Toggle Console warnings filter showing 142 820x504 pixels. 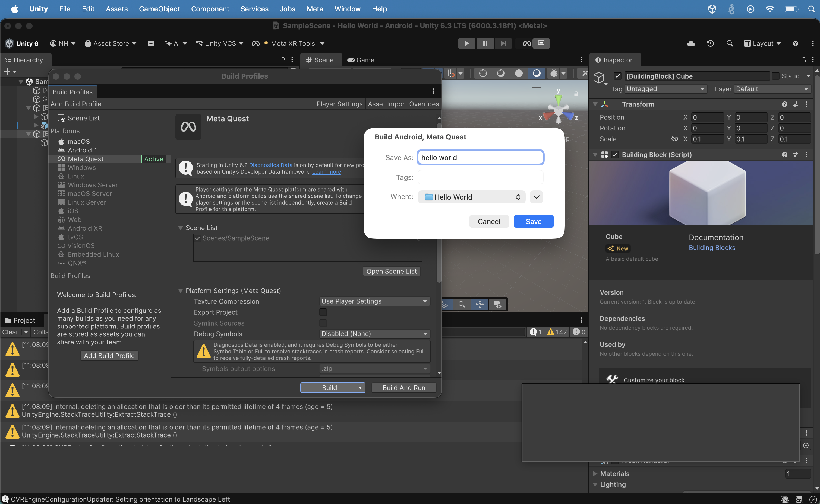(557, 332)
